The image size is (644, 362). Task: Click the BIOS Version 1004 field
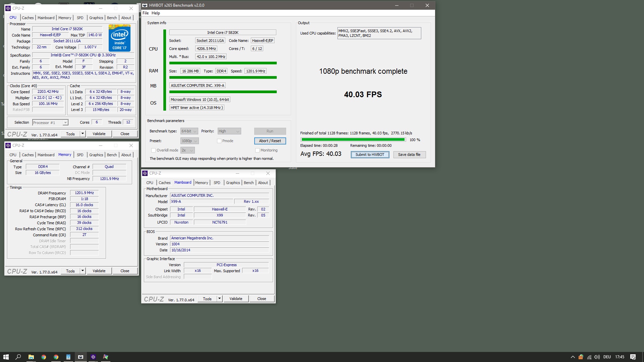click(219, 244)
